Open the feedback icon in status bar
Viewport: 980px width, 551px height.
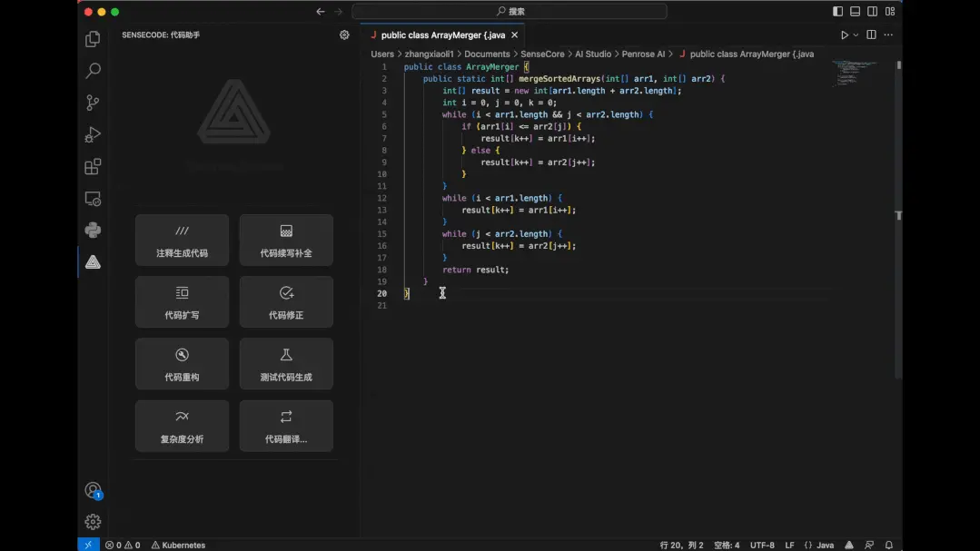click(x=869, y=545)
